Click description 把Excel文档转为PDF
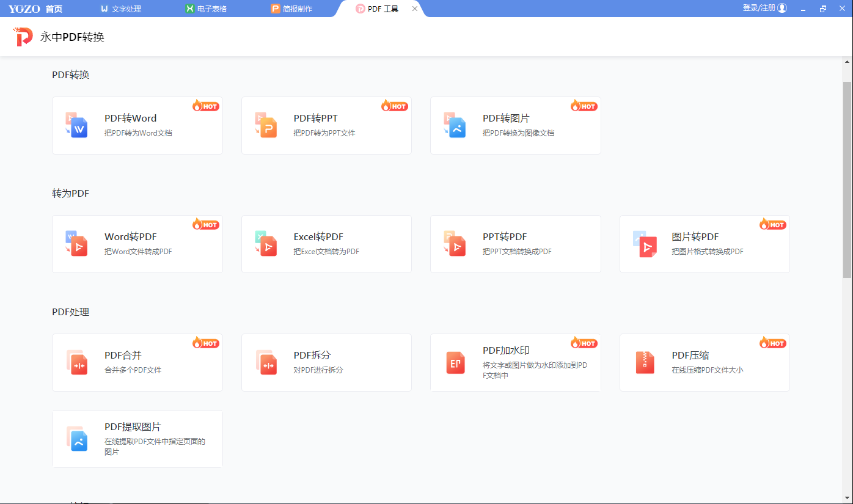853x504 pixels. 326,252
